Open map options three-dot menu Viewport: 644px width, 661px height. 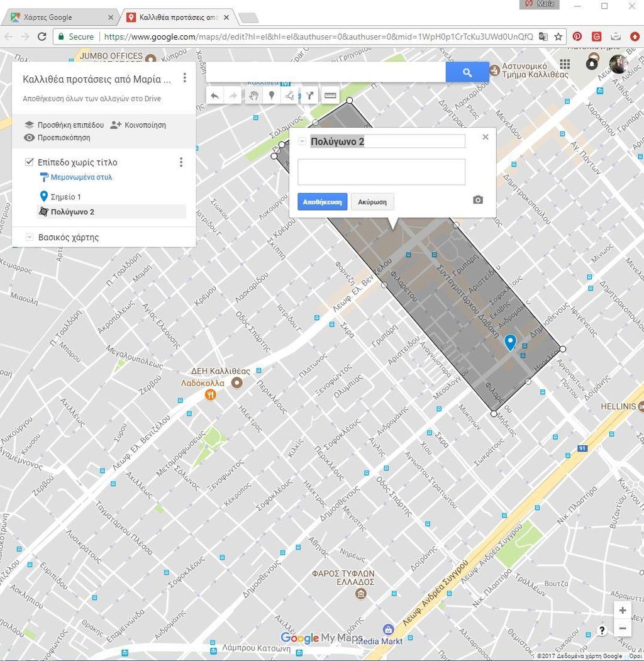click(185, 77)
